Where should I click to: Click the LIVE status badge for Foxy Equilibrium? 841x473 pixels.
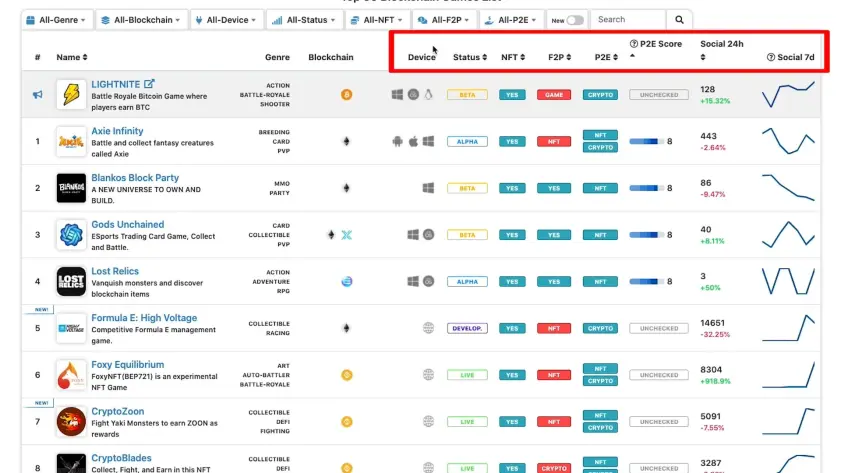click(467, 375)
